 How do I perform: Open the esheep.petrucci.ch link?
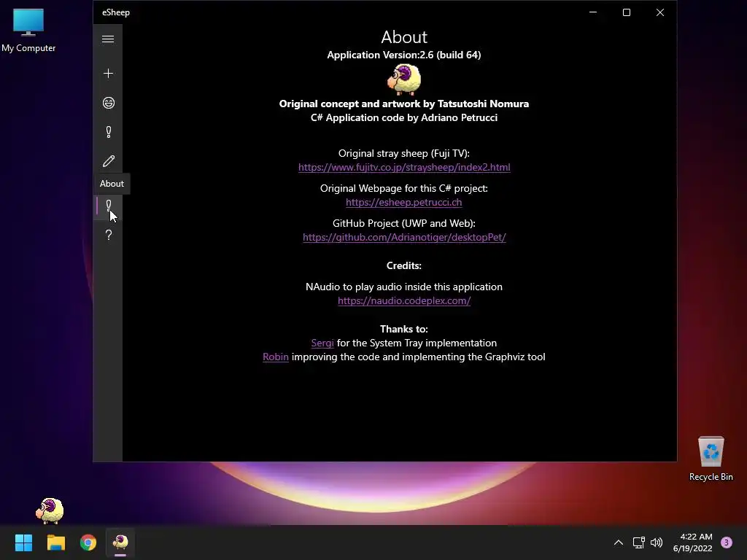coord(403,202)
